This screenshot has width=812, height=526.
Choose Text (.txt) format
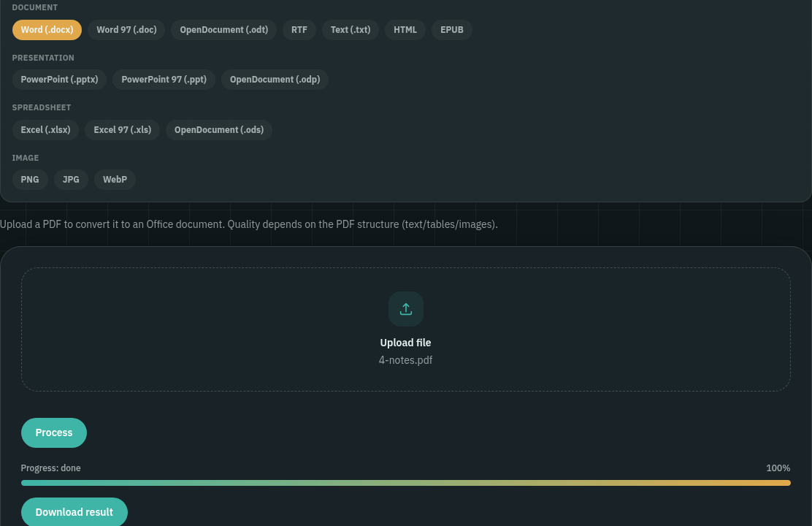[x=351, y=30]
